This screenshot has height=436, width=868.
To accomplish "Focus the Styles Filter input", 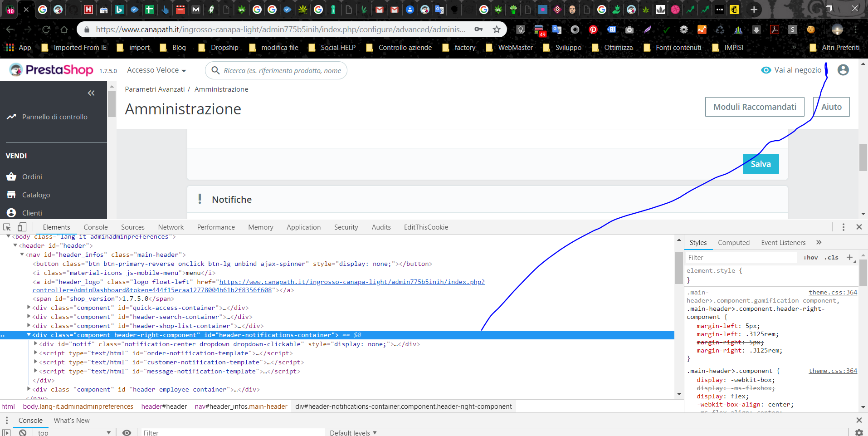I will [741, 257].
